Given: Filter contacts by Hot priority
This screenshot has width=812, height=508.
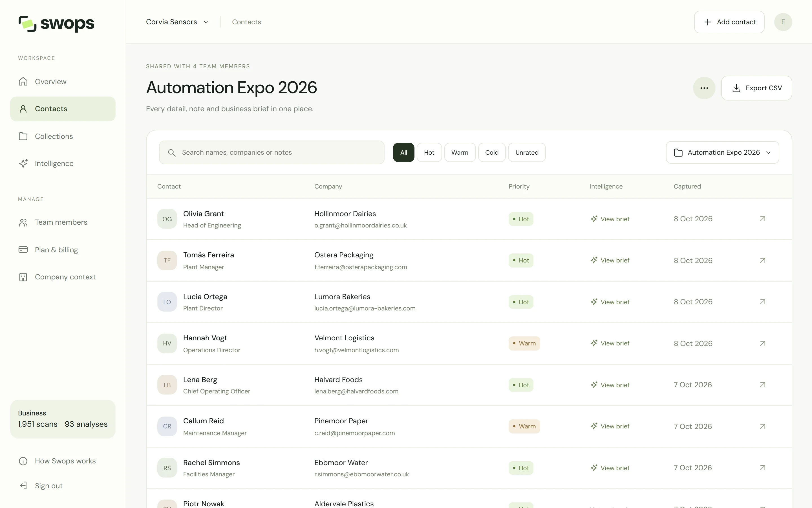Looking at the screenshot, I should (x=429, y=152).
